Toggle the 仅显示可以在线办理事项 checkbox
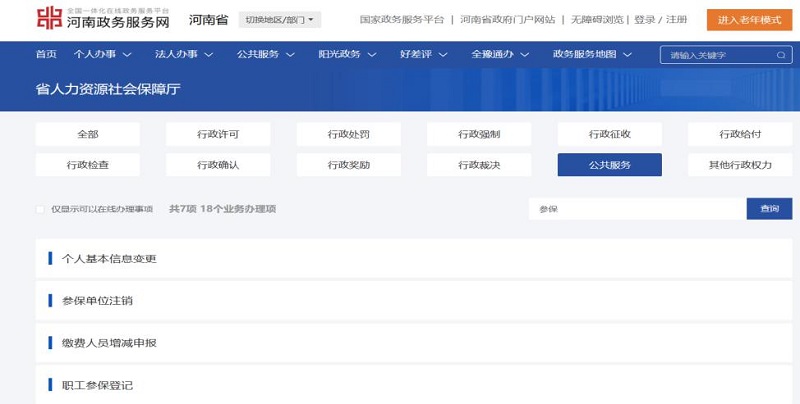The width and height of the screenshot is (800, 404). click(41, 209)
